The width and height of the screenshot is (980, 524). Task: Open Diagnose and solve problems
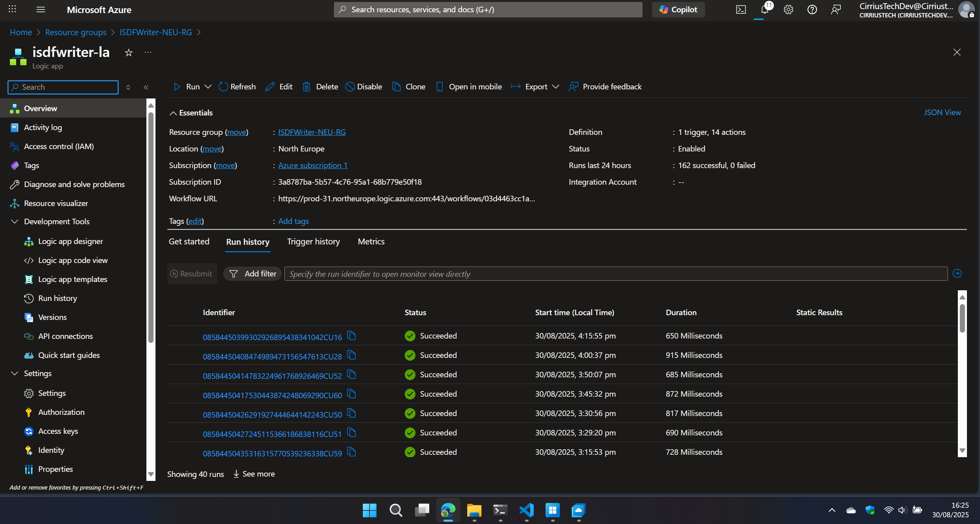[x=74, y=184]
